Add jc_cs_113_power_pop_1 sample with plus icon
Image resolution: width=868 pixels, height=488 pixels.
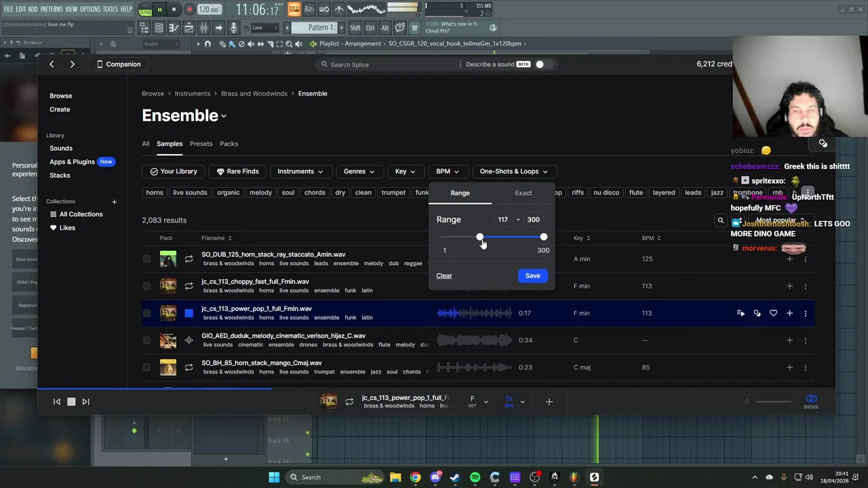[x=789, y=313]
